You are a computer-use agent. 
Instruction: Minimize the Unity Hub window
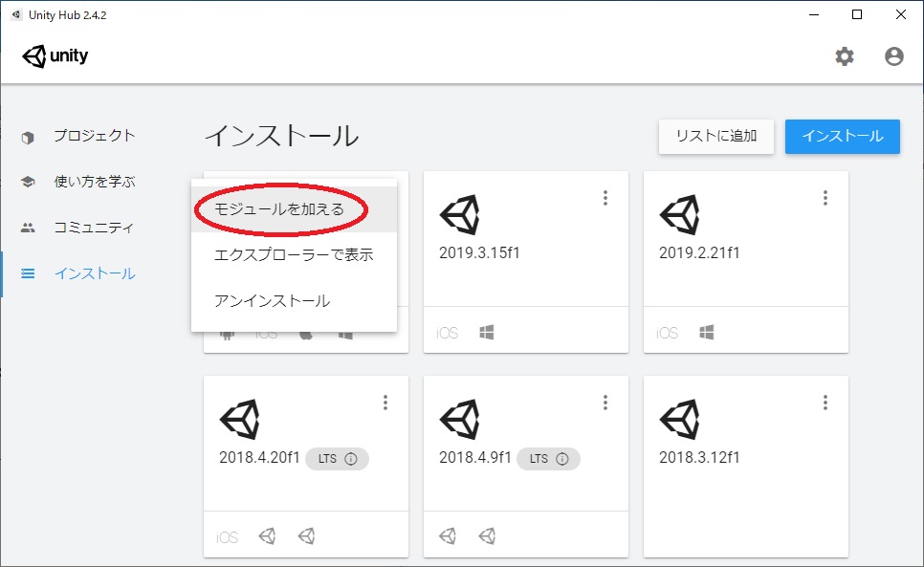(x=814, y=14)
